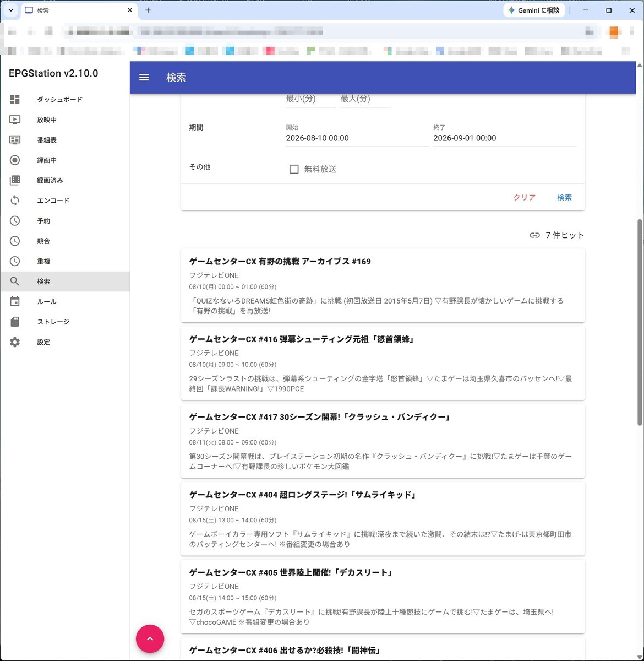Image resolution: width=644 pixels, height=661 pixels.
Task: Click the blue 検索 search button
Action: point(564,197)
